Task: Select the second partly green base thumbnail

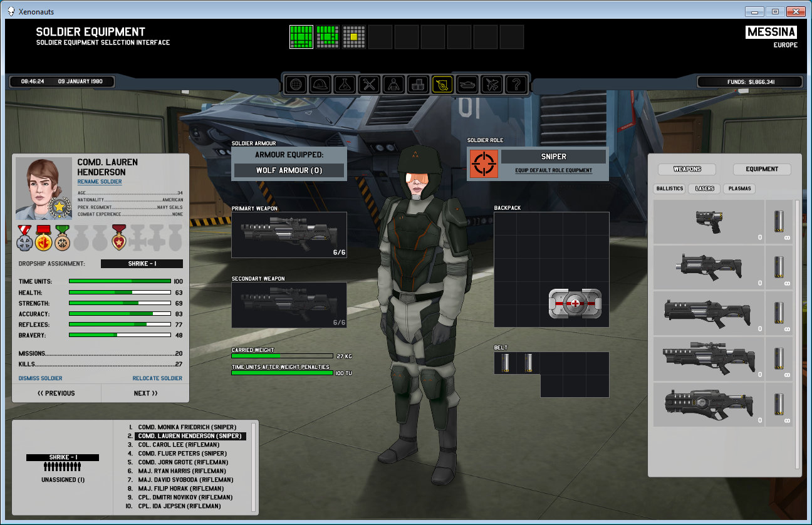Action: (x=328, y=37)
